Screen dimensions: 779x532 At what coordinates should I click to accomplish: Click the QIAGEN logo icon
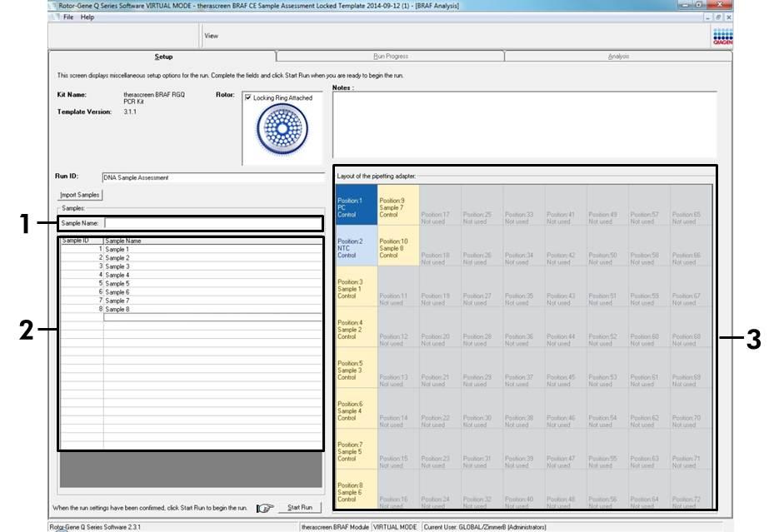(x=722, y=37)
